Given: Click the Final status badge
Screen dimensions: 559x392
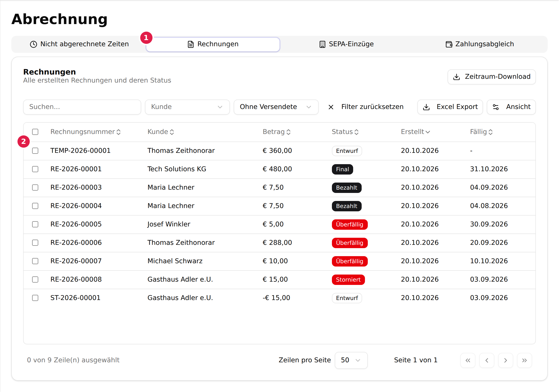Looking at the screenshot, I should click(x=342, y=169).
